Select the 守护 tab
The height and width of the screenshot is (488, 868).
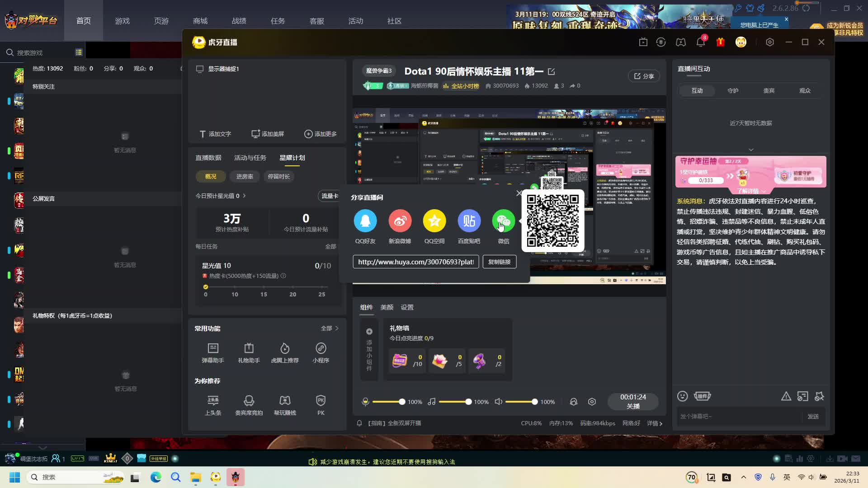(733, 90)
